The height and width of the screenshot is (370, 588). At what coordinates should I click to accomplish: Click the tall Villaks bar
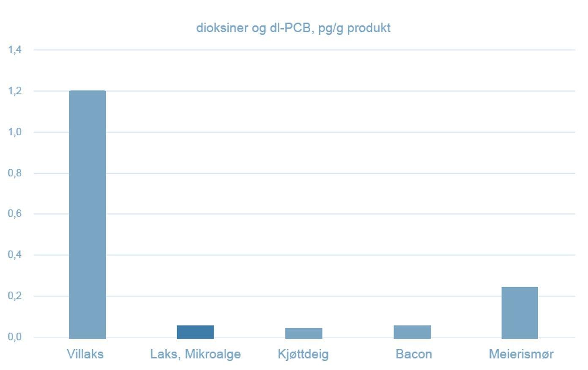click(87, 214)
